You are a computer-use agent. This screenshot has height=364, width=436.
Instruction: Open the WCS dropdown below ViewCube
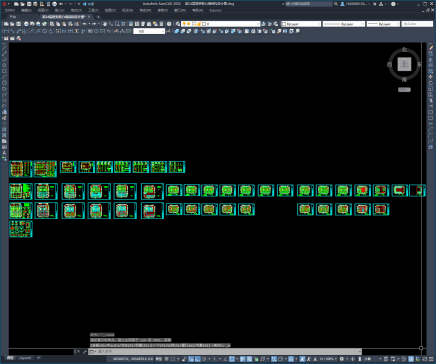404,90
